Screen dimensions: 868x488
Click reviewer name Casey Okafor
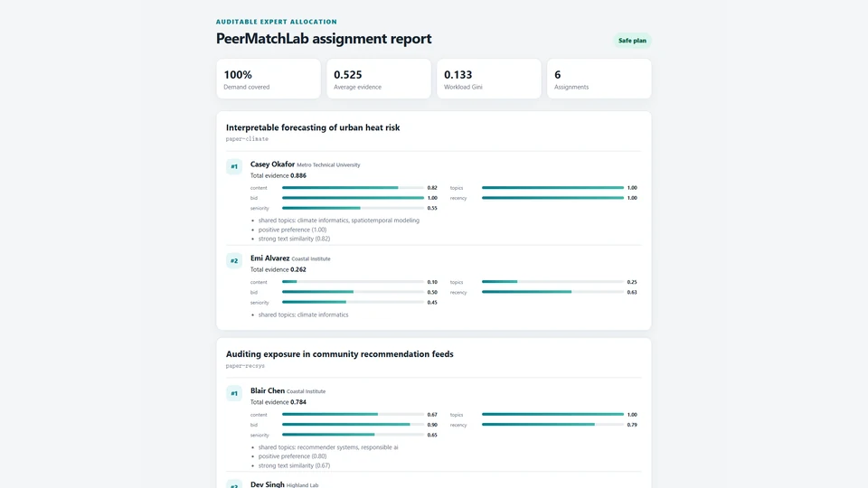(272, 164)
